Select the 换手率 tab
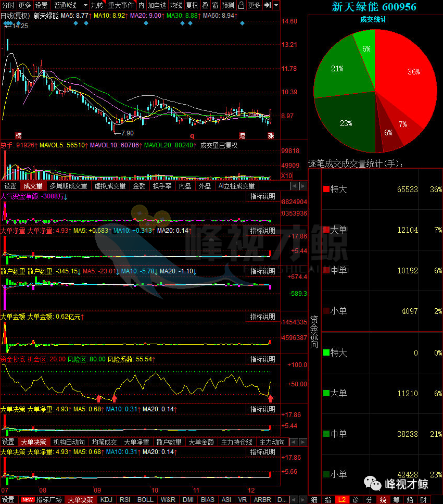The width and height of the screenshot is (443, 504). [x=162, y=186]
